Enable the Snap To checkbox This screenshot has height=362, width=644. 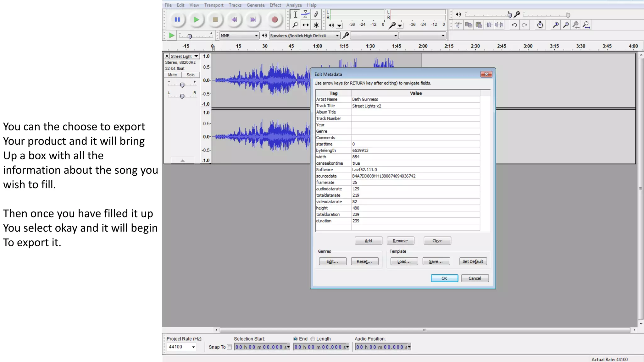tap(229, 347)
